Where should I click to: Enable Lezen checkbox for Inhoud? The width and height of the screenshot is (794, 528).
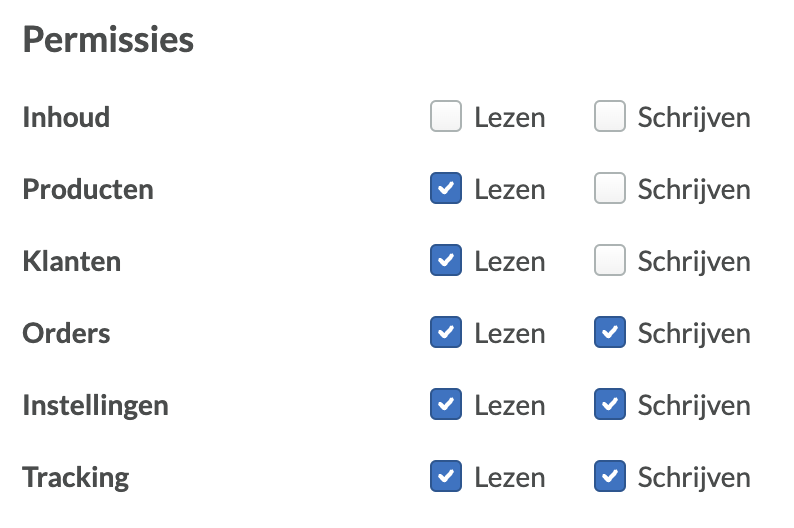click(x=446, y=117)
